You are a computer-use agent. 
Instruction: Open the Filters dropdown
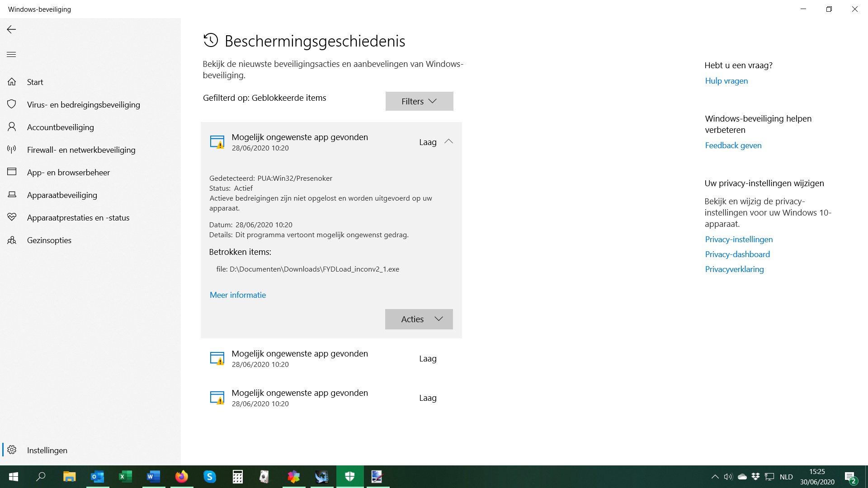coord(419,101)
